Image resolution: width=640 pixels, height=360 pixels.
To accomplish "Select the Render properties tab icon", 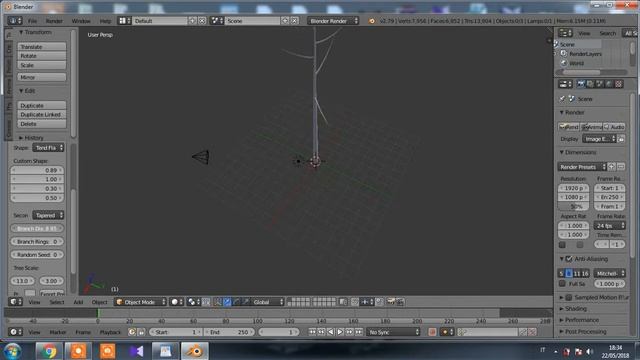I will click(x=581, y=84).
